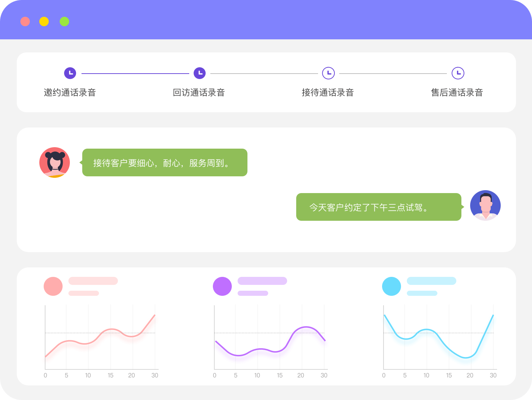
Task: Click the purple line chart
Action: (x=270, y=342)
